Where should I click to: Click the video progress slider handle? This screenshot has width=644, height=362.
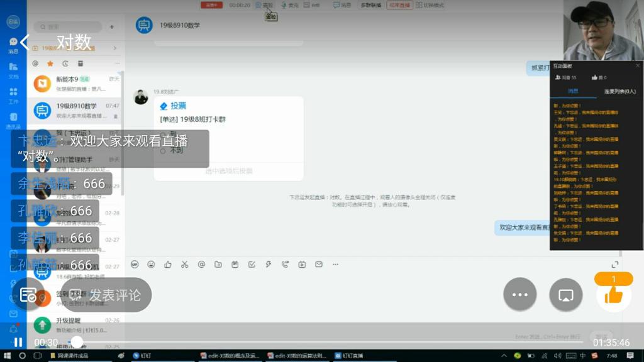coord(77,342)
